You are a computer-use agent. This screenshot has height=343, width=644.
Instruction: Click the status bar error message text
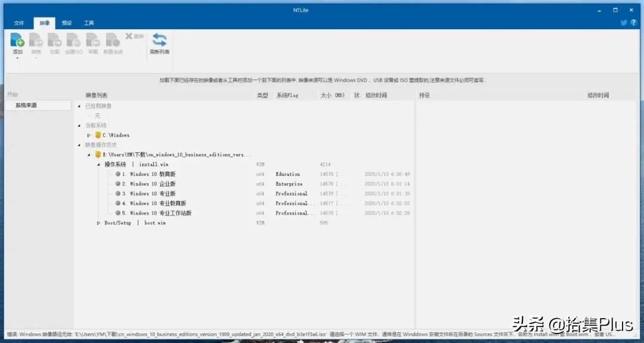(311, 335)
